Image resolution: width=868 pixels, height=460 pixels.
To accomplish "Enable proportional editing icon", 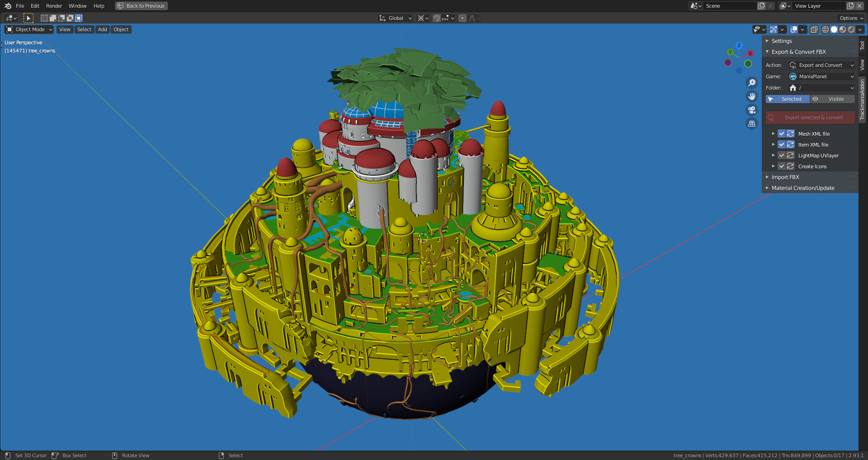I will (462, 18).
